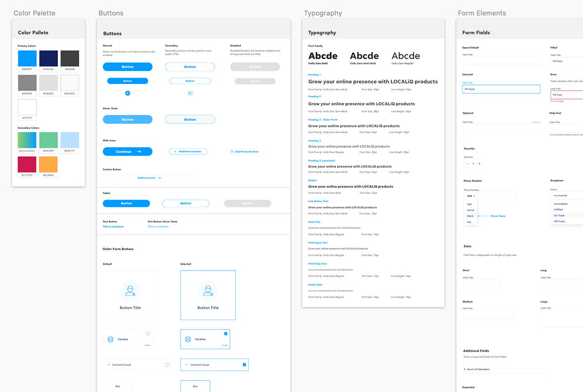Click the Optional text field
This screenshot has width=583, height=392.
[501, 128]
